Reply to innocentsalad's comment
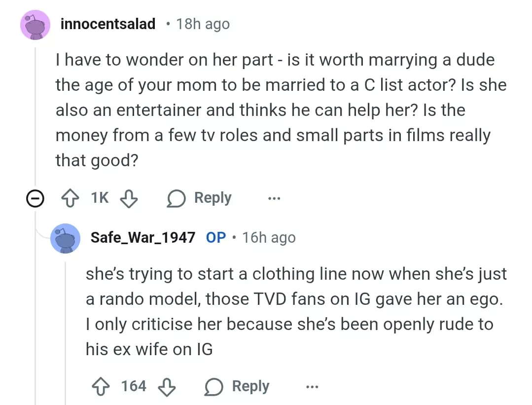532x405 pixels. click(x=200, y=198)
